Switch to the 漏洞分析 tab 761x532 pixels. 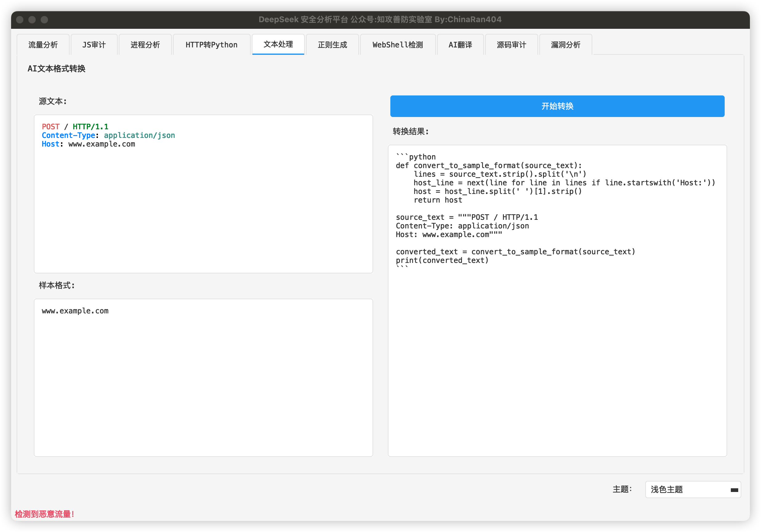tap(566, 45)
